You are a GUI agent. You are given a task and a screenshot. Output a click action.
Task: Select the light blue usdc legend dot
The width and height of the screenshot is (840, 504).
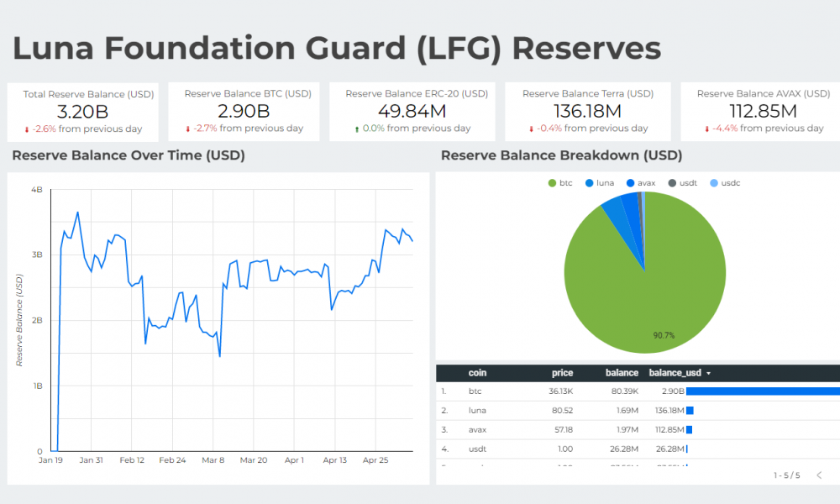coord(713,183)
